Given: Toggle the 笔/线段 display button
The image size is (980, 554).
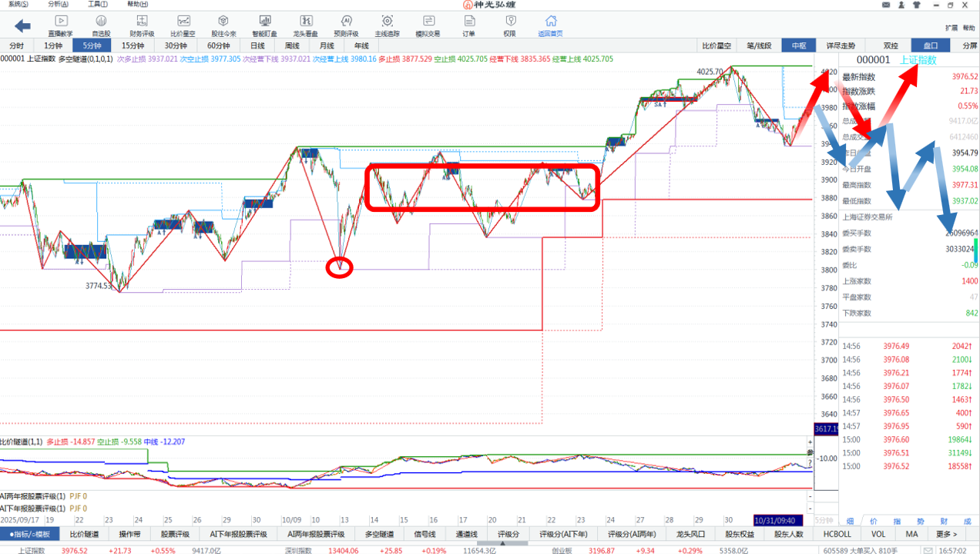Looking at the screenshot, I should (759, 45).
